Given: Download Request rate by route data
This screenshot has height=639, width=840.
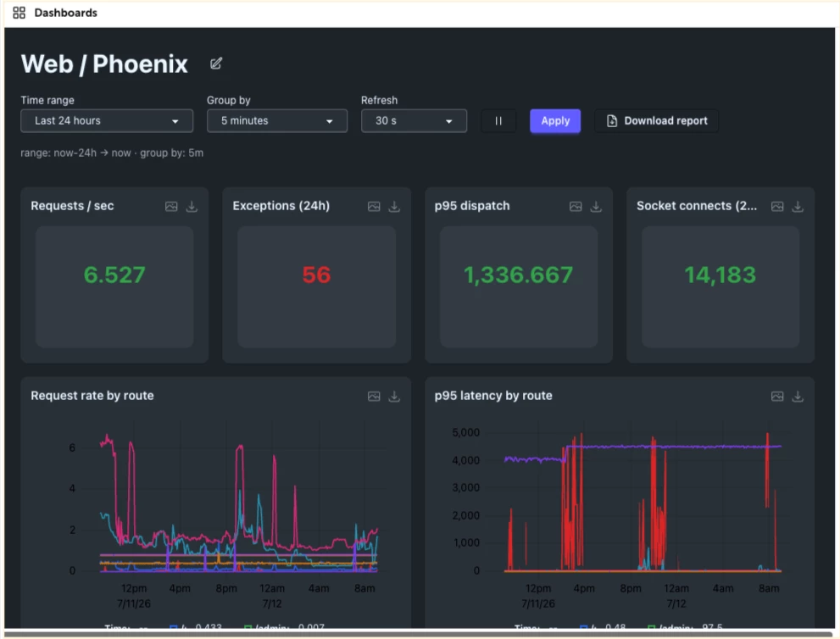Looking at the screenshot, I should (x=394, y=397).
